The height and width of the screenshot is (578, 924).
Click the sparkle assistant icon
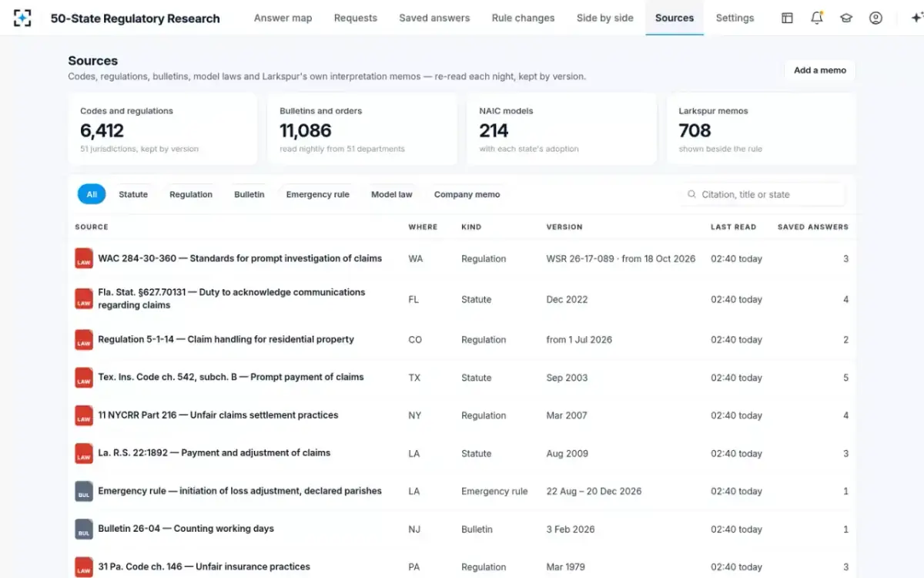click(916, 18)
